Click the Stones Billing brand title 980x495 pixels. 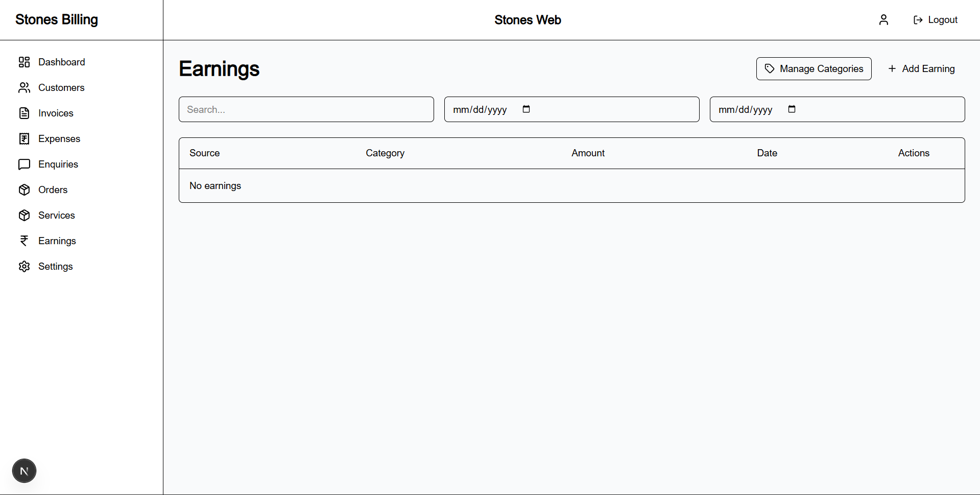point(57,19)
